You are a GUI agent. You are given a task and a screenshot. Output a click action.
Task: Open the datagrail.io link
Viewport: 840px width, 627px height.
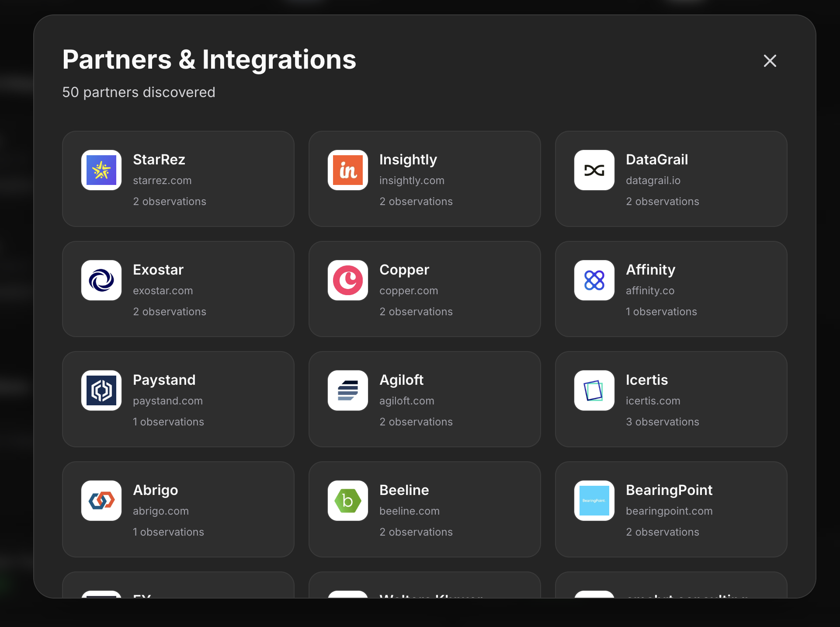(653, 180)
